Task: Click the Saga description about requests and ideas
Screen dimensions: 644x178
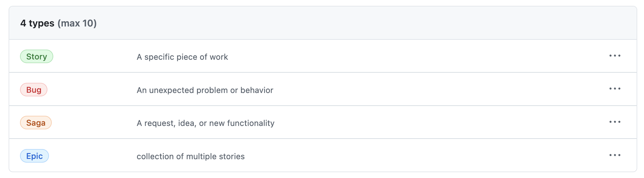Action: [206, 123]
